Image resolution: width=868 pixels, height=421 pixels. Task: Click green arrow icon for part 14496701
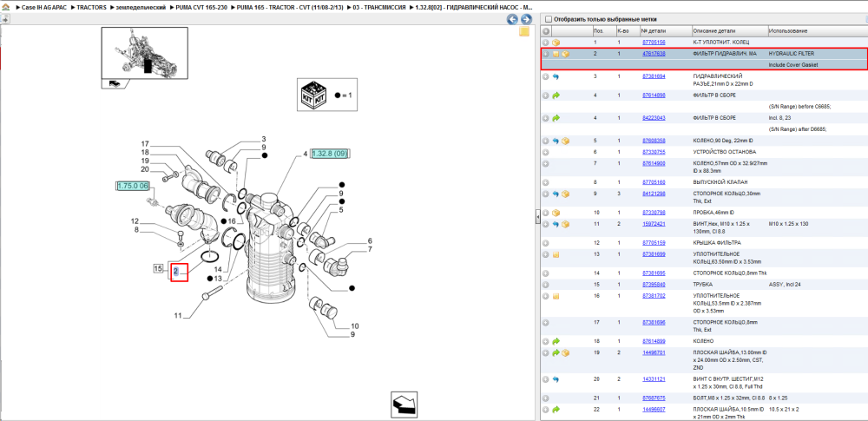click(x=556, y=353)
